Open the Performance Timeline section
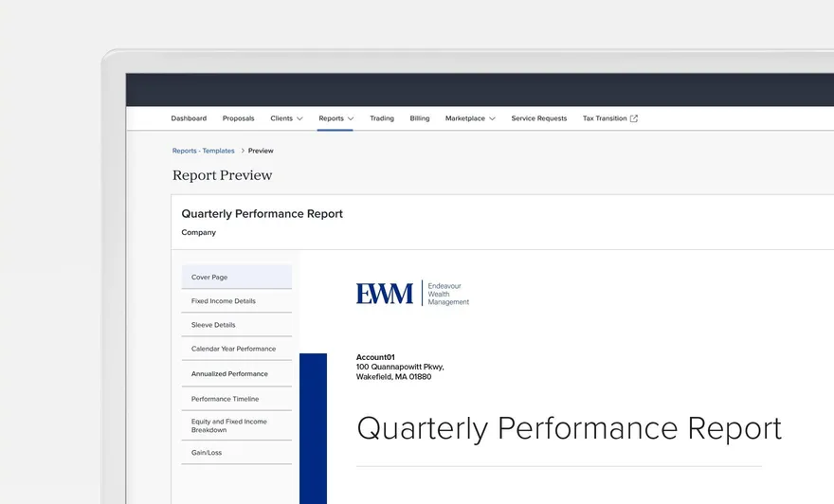The width and height of the screenshot is (834, 504). tap(237, 399)
